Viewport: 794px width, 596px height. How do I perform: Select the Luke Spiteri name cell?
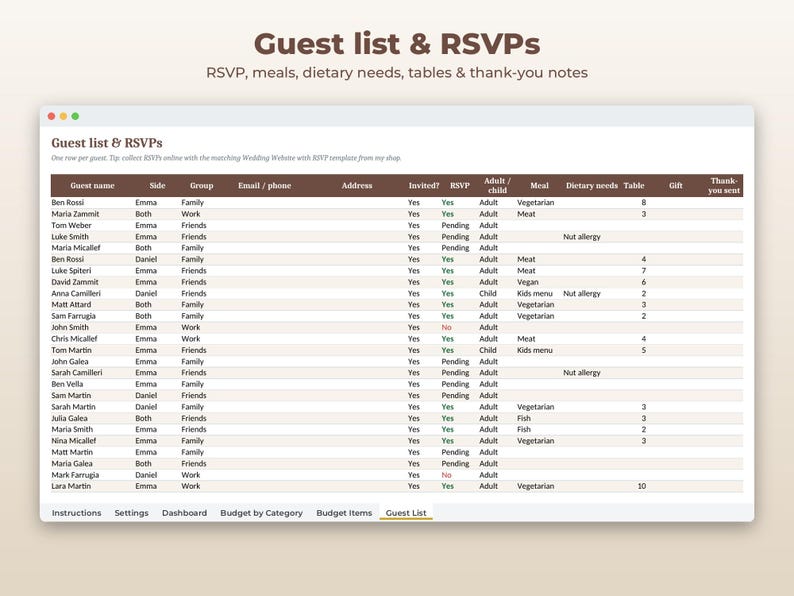pyautogui.click(x=71, y=270)
